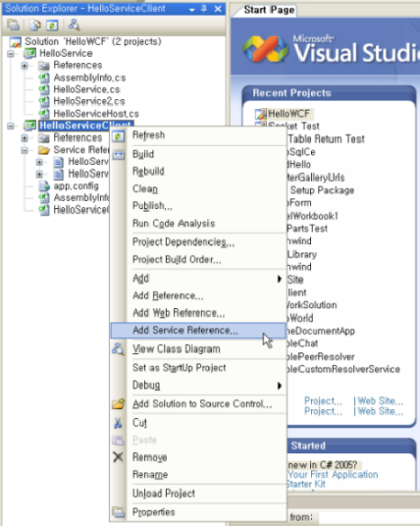Click the Refresh toolbar icon in Solution Explorer

tap(52, 25)
